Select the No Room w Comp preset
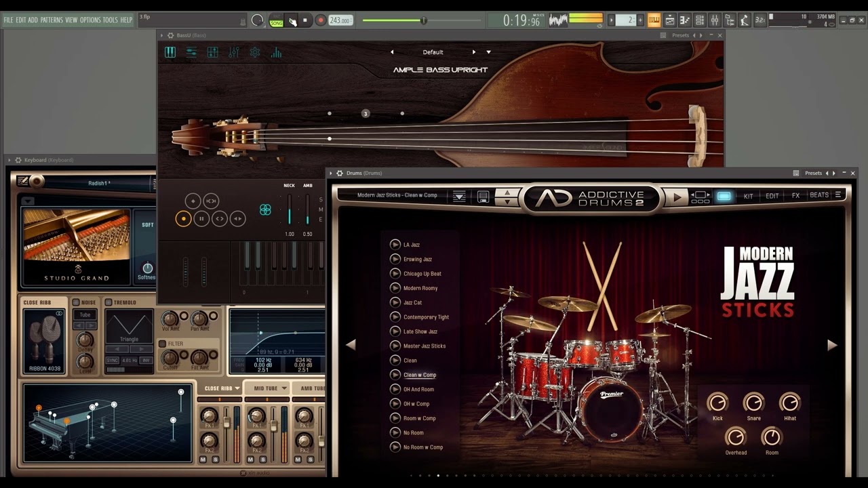This screenshot has height=488, width=868. (423, 447)
